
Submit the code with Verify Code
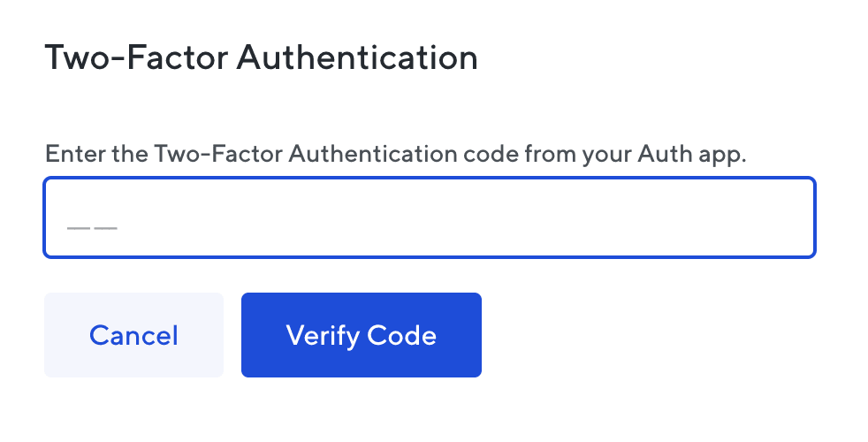click(x=361, y=335)
